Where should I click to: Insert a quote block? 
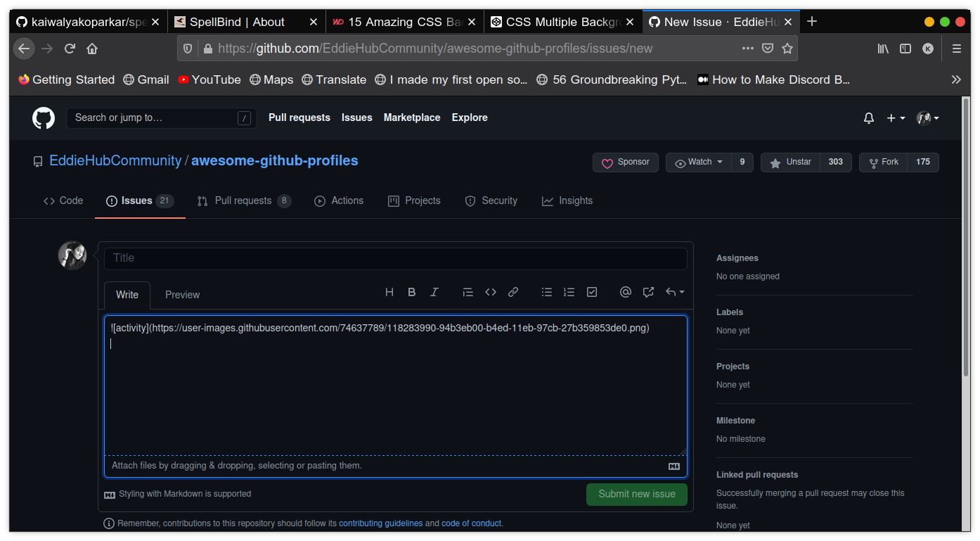(468, 292)
